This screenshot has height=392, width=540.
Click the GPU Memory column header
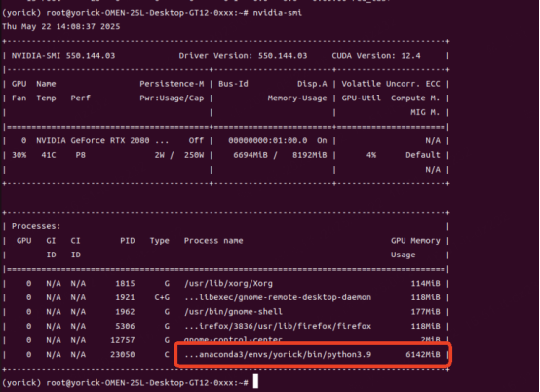415,241
